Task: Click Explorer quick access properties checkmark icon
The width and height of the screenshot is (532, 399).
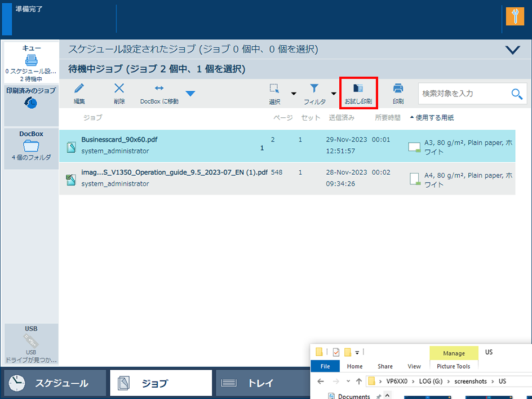Action: [336, 352]
